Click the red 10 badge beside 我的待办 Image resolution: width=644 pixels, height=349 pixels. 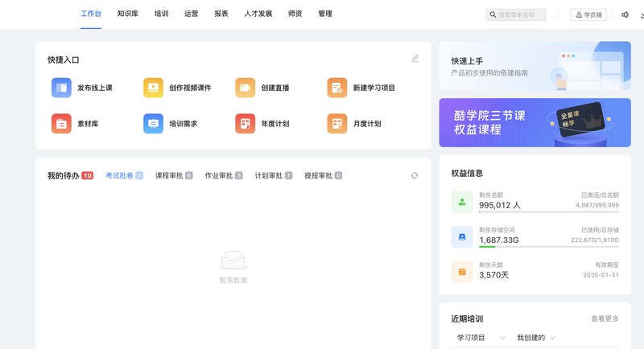[87, 175]
